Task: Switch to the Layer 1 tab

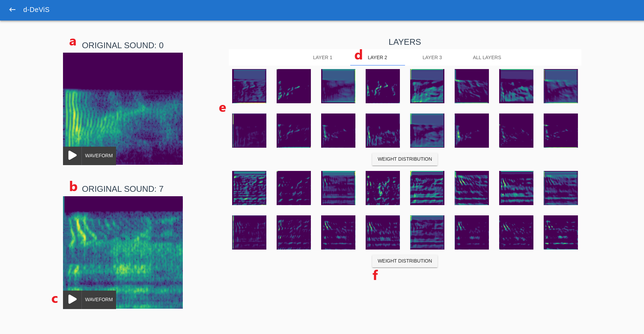Action: 323,57
